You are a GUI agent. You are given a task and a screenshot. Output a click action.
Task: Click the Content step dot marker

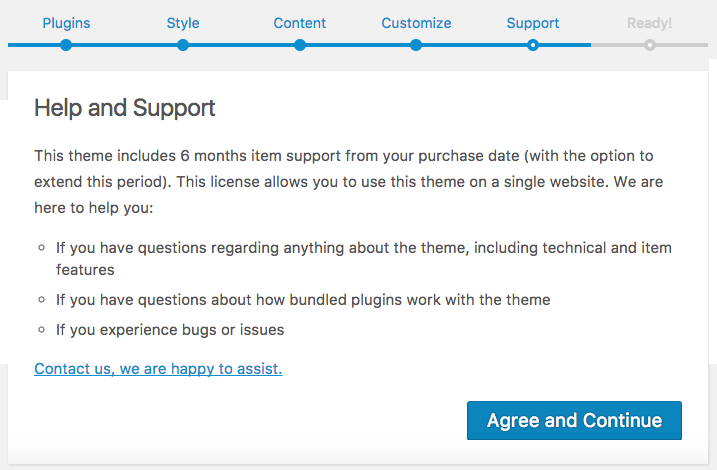pyautogui.click(x=300, y=45)
